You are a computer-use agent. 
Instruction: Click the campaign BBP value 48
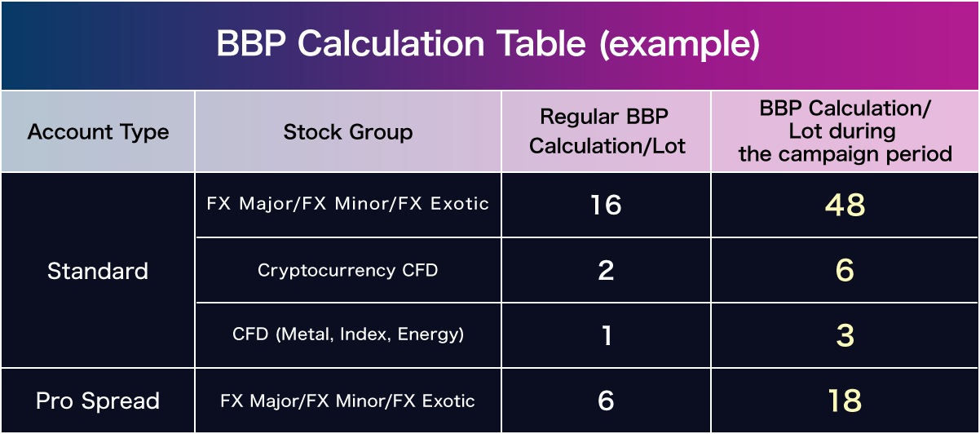pyautogui.click(x=845, y=205)
